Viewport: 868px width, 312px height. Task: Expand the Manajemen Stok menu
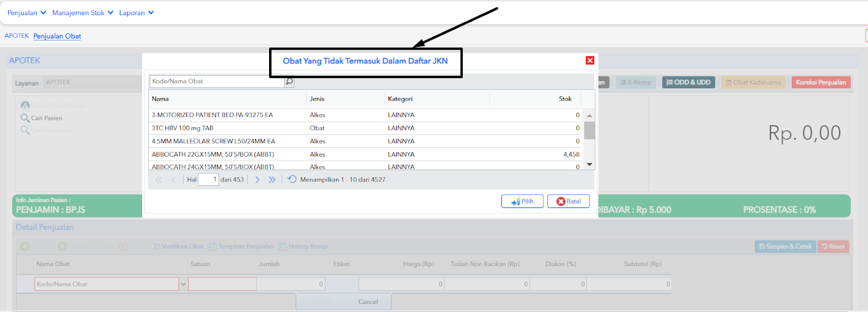[x=82, y=12]
